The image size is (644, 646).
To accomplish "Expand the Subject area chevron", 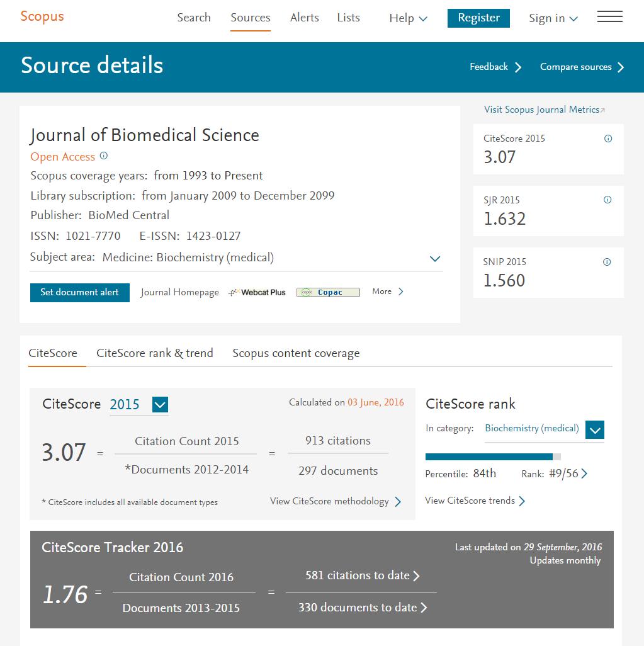I will (x=435, y=259).
